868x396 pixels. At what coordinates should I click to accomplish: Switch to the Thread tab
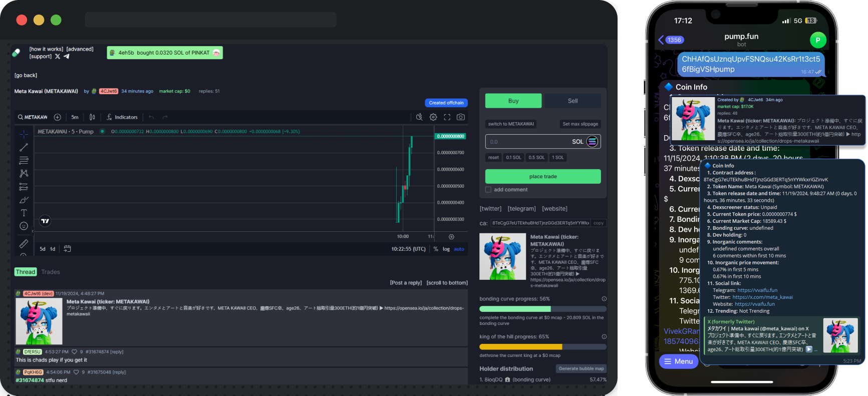[26, 272]
